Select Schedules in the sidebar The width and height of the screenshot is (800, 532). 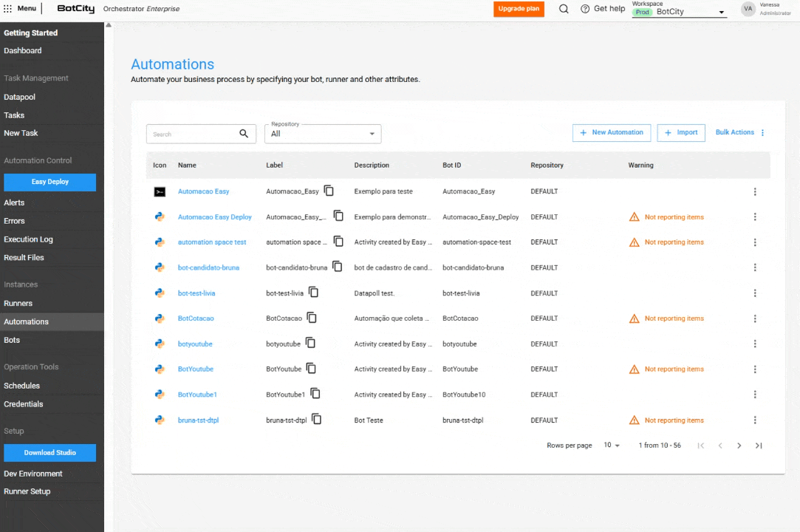click(23, 385)
